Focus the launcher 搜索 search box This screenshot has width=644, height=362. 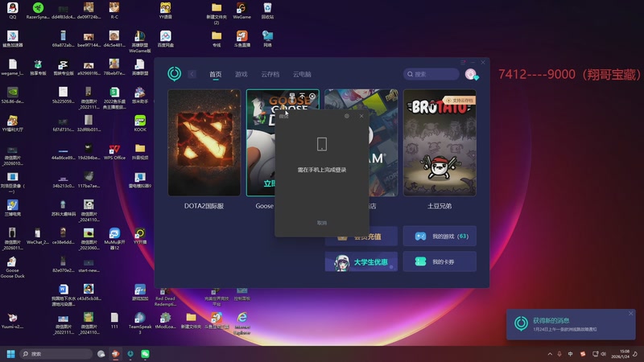pos(431,74)
